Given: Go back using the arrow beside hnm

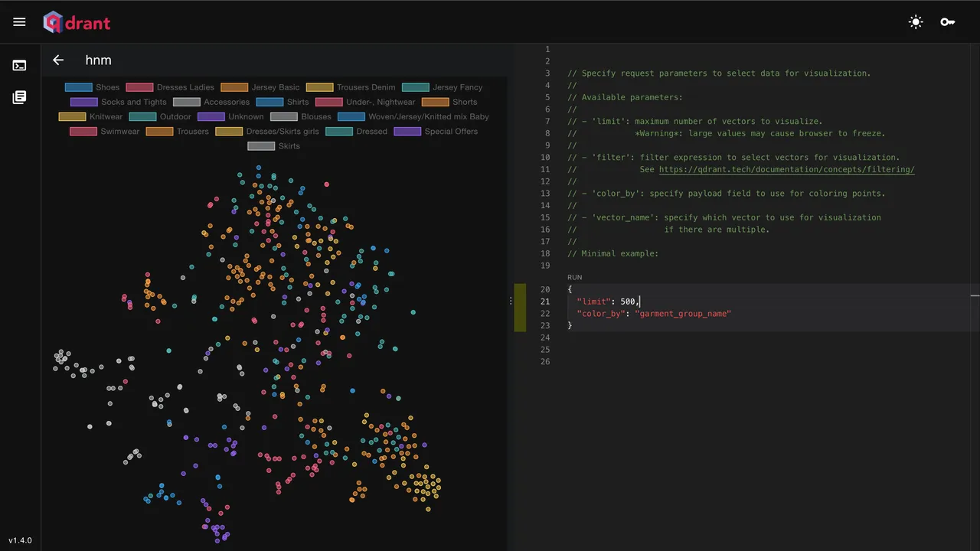Looking at the screenshot, I should tap(58, 60).
